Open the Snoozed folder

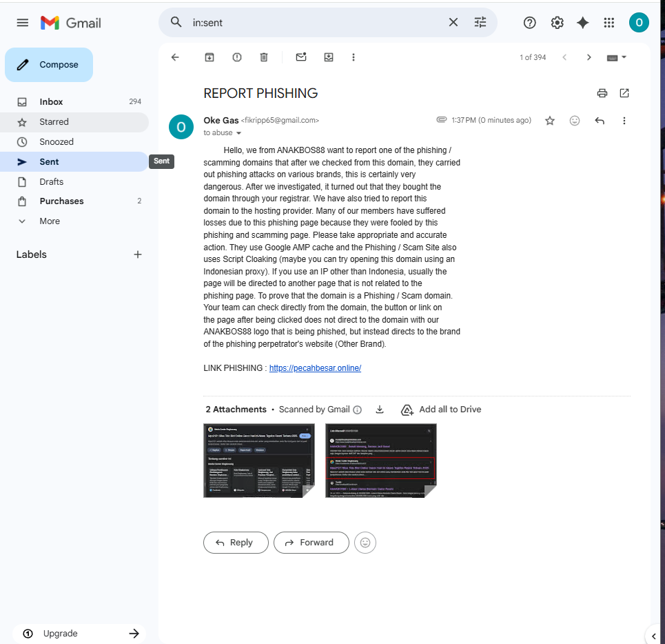pos(74,142)
